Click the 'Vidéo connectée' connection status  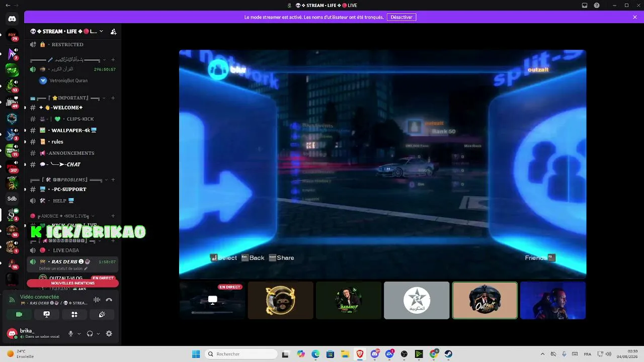(39, 297)
